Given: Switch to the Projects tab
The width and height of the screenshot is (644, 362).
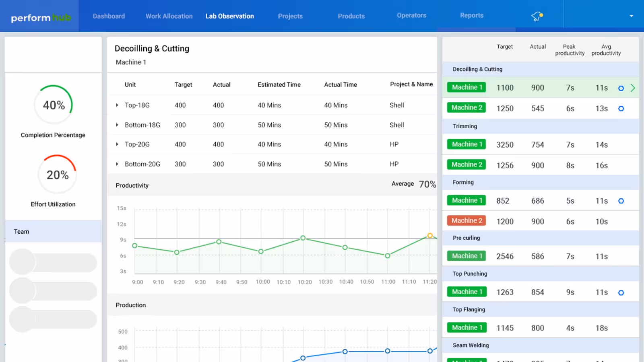Looking at the screenshot, I should (290, 16).
